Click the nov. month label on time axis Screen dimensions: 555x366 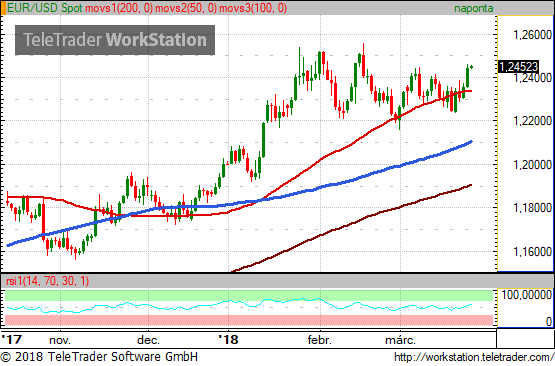60,340
